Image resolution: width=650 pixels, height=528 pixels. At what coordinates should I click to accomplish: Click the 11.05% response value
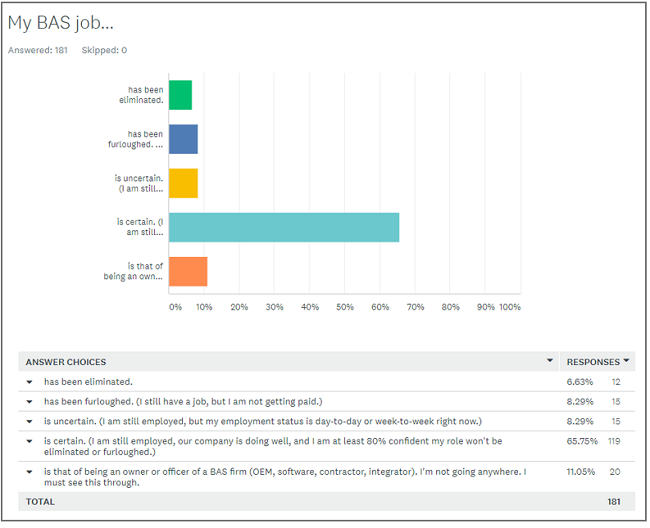581,472
